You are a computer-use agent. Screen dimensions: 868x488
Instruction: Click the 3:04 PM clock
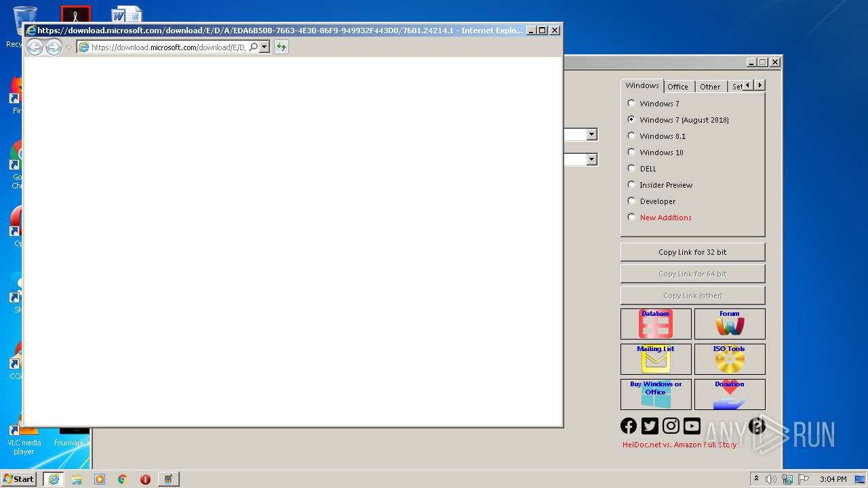point(833,479)
